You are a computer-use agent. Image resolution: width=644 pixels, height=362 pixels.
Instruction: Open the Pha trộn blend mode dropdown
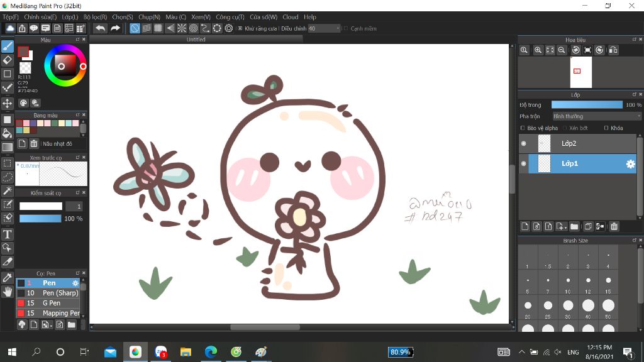pos(597,116)
